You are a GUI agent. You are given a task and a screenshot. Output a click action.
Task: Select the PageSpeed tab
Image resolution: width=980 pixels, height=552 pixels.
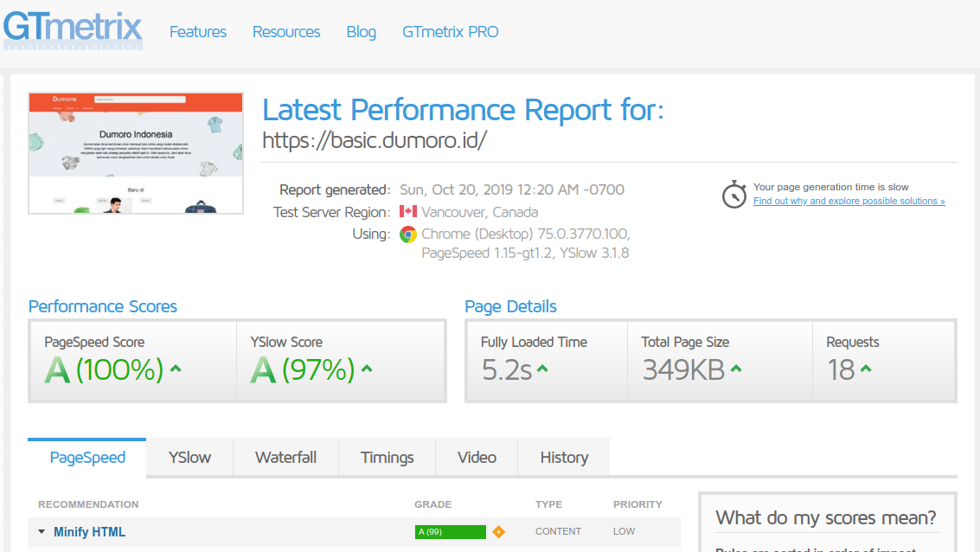86,458
